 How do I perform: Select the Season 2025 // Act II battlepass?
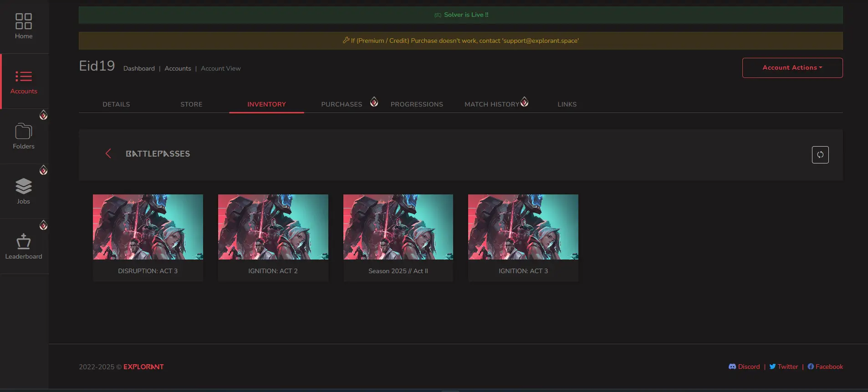[x=398, y=227]
